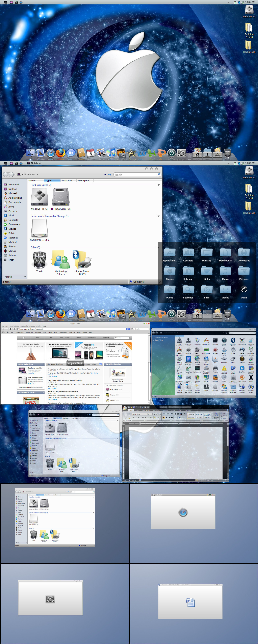Viewport: 258px width, 644px height.
Task: Open QuickTime in the Control Panel window
Action: click(242, 369)
